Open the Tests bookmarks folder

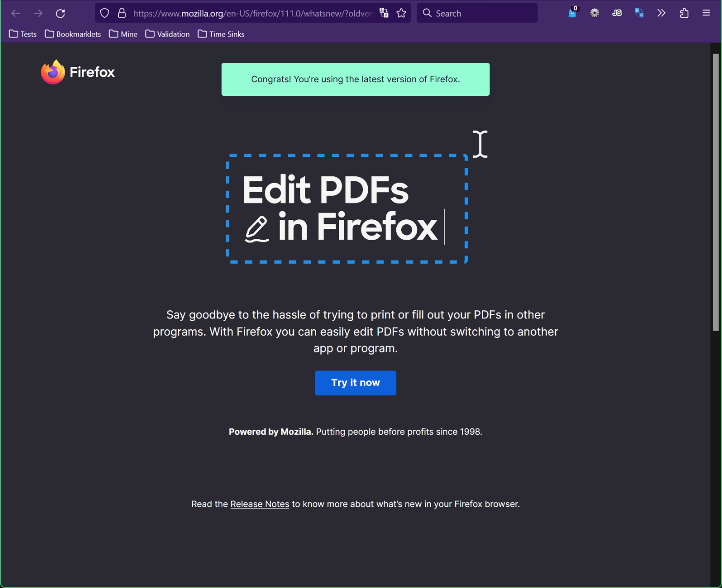[23, 34]
